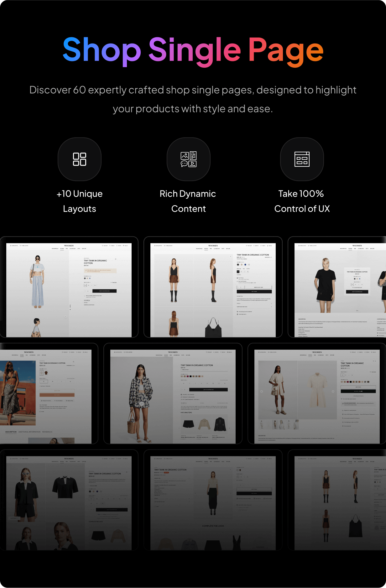Click Buy It Now button in brown skirt layout

pos(254,291)
